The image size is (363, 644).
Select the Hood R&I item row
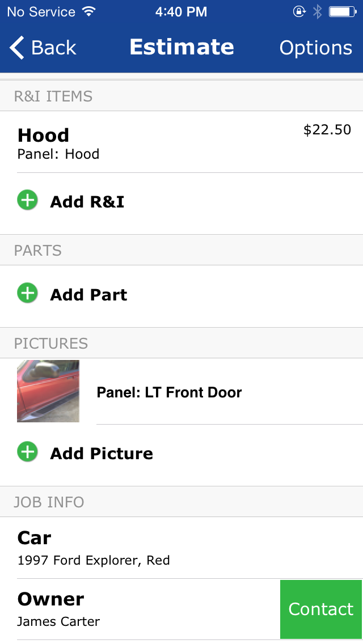(x=170, y=142)
